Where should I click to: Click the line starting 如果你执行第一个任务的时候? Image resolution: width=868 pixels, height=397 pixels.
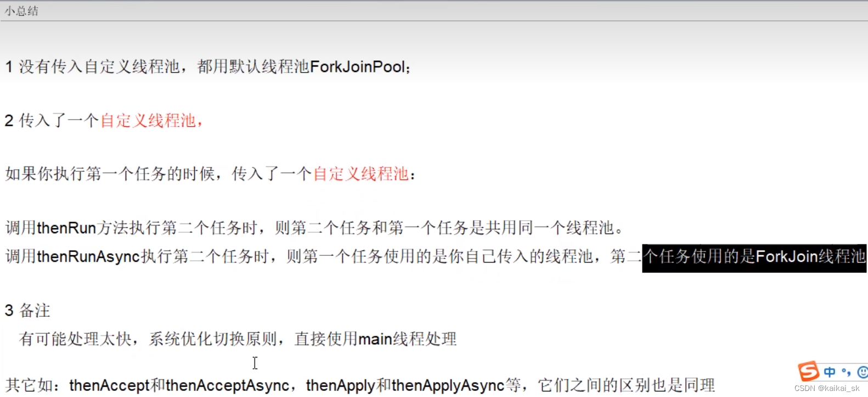[x=211, y=174]
